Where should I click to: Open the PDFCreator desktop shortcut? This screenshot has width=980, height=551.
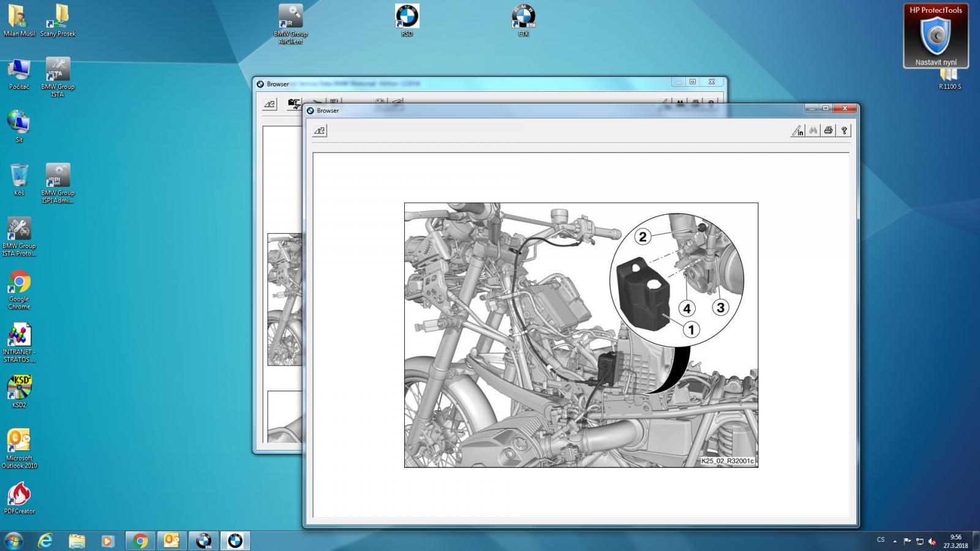tap(19, 497)
